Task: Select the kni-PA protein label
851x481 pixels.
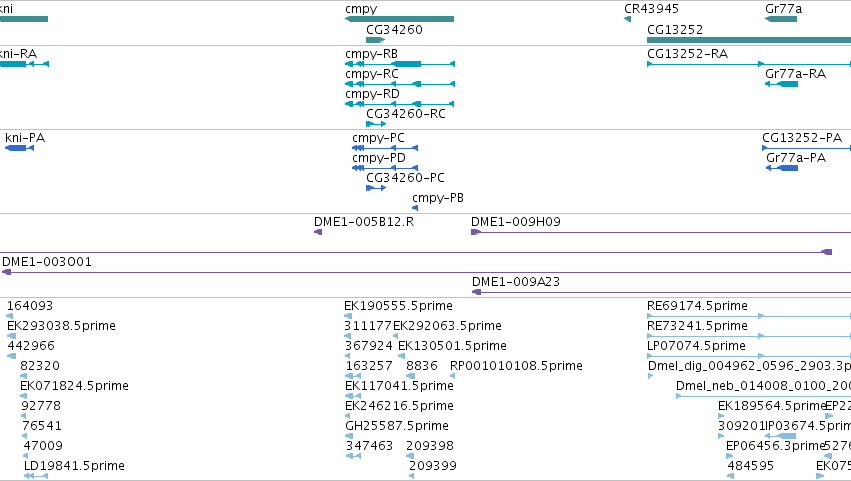Action: click(x=25, y=138)
